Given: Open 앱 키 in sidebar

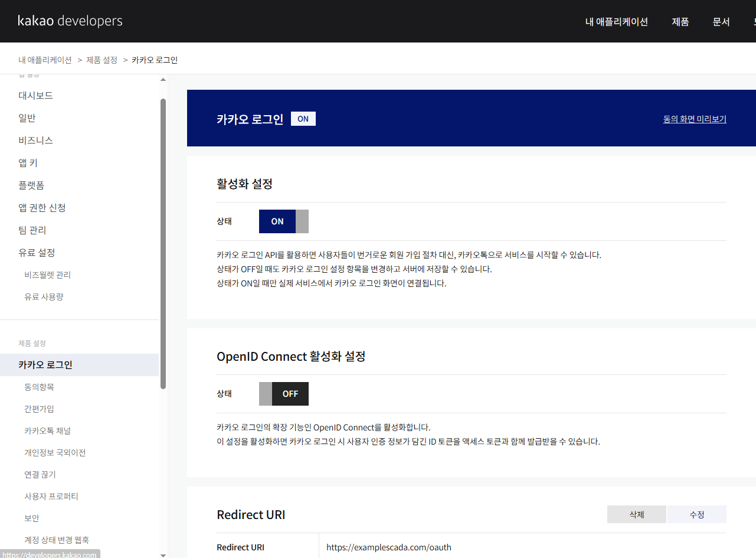Looking at the screenshot, I should tap(28, 163).
